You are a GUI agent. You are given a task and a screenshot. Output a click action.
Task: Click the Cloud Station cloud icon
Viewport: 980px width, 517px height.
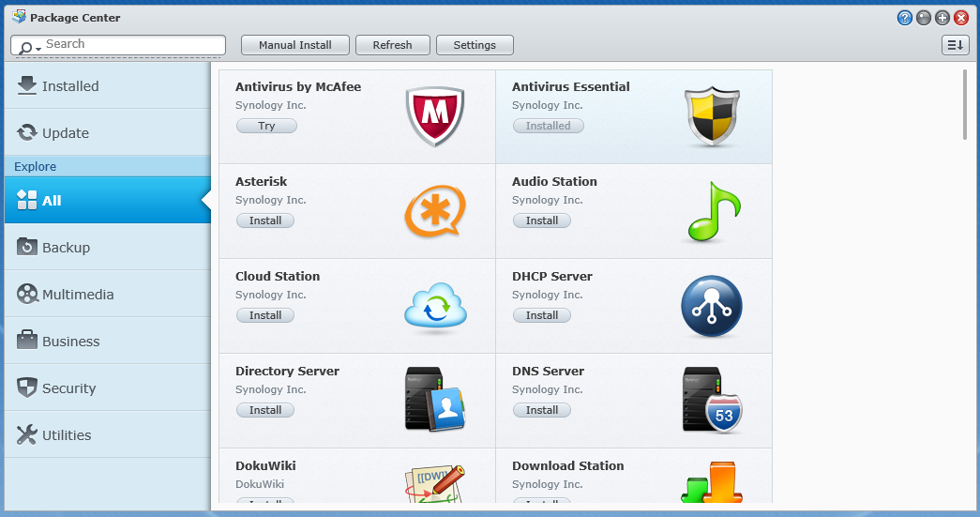[436, 306]
